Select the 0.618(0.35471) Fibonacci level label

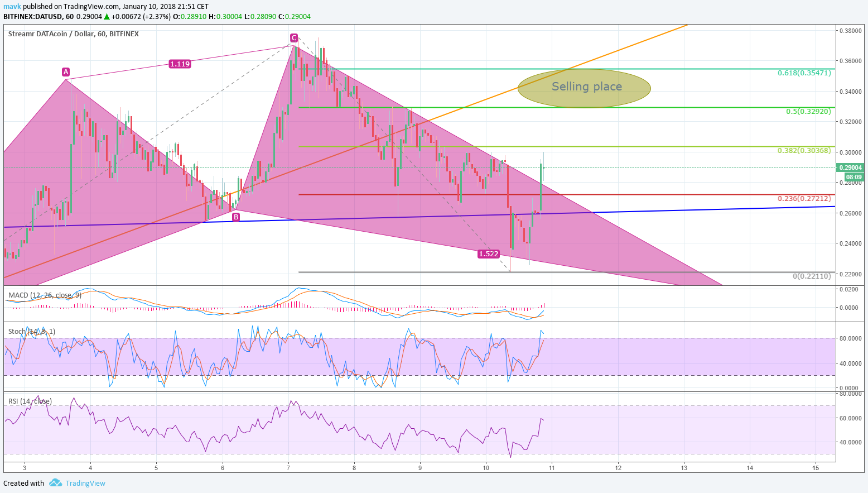804,73
